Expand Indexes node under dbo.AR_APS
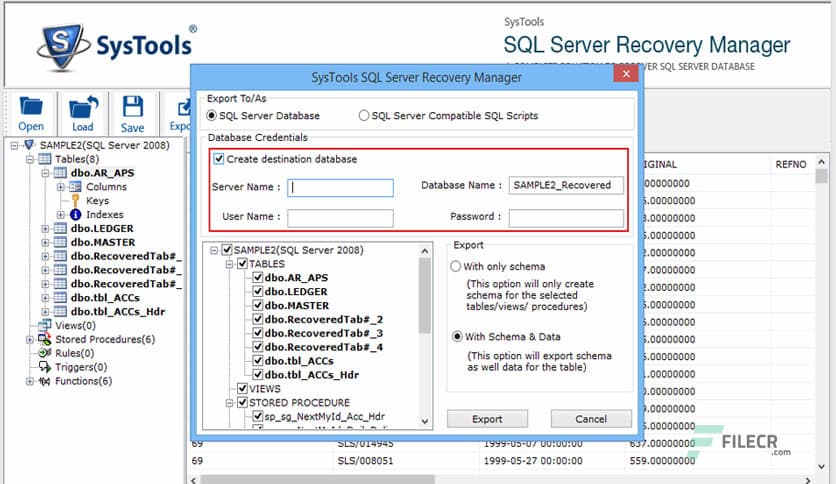Screen dimensions: 836x484 coord(61,214)
